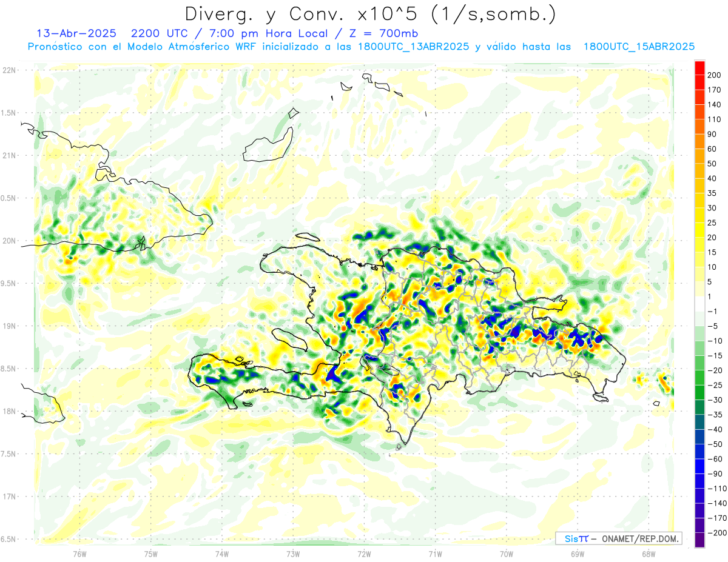Click the '76W' longitude label
This screenshot has width=728, height=562.
pos(80,554)
